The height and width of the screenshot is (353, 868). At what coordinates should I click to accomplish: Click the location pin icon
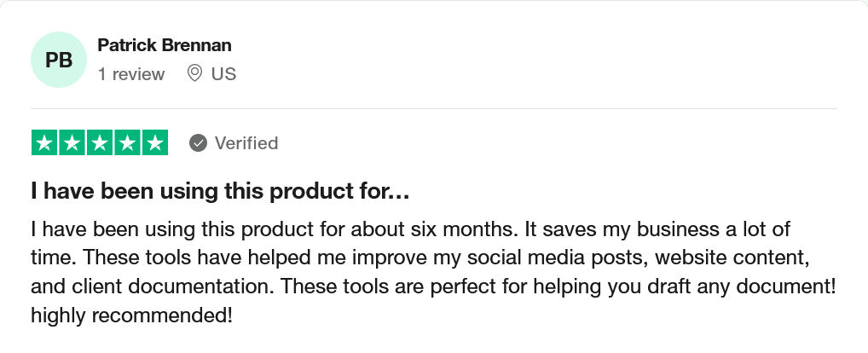pyautogui.click(x=194, y=73)
